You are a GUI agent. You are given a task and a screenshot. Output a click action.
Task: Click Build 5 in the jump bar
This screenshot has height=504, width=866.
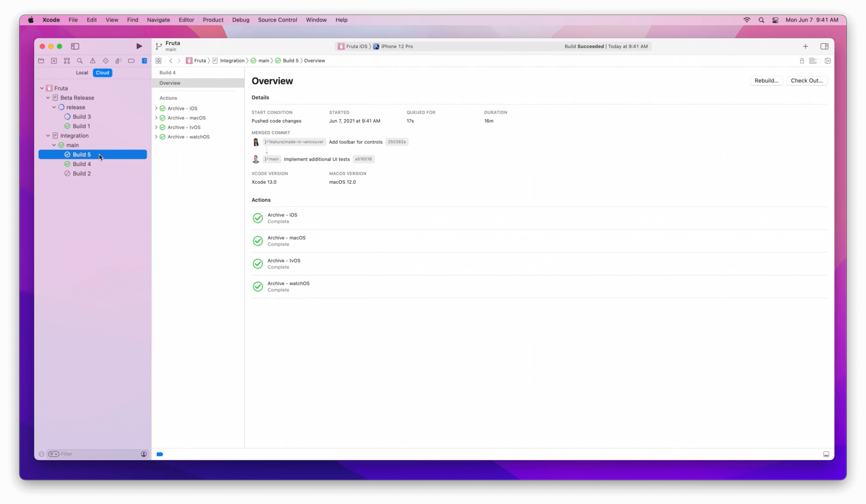(x=287, y=61)
